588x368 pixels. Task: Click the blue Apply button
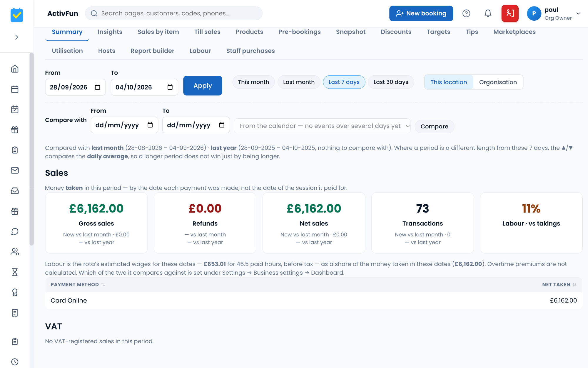(203, 86)
